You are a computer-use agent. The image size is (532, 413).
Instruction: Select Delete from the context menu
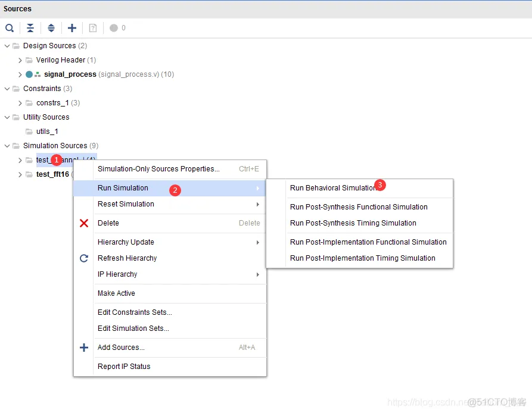[x=170, y=223]
